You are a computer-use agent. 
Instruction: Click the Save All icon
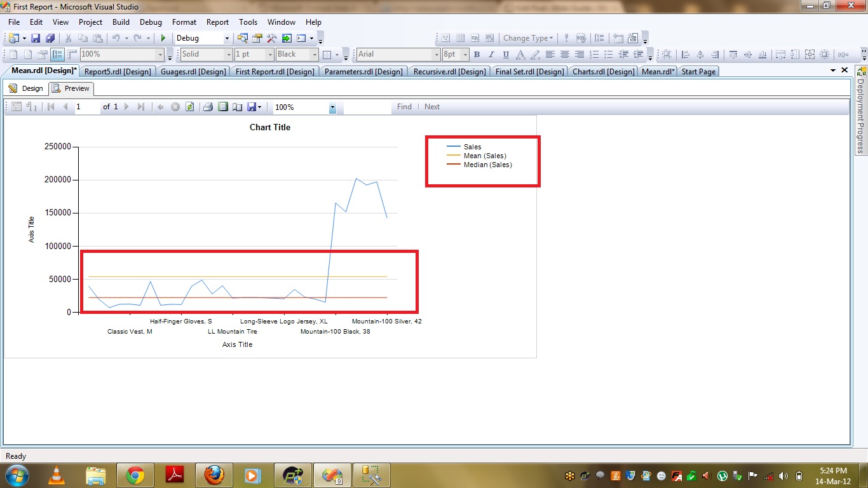(x=50, y=39)
